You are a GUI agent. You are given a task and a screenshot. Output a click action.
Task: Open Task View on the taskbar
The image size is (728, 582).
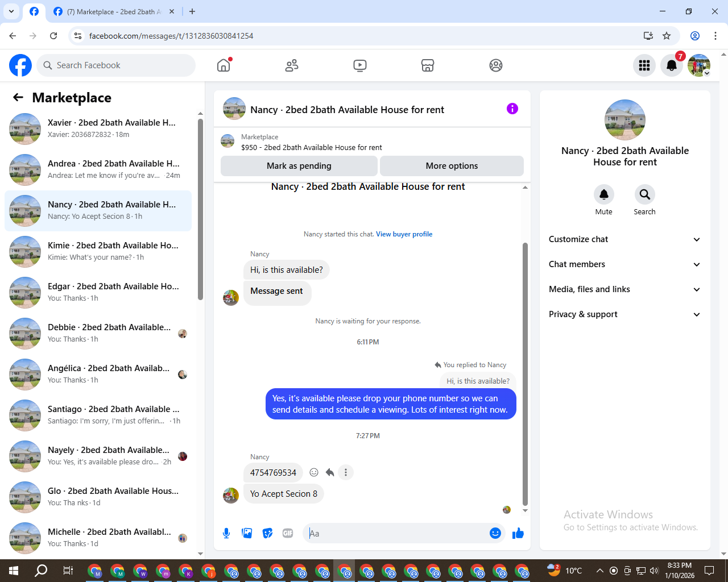(68, 571)
